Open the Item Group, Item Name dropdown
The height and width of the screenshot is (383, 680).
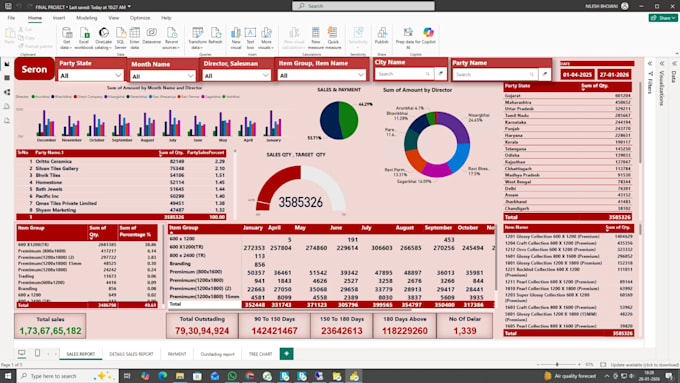pos(360,75)
